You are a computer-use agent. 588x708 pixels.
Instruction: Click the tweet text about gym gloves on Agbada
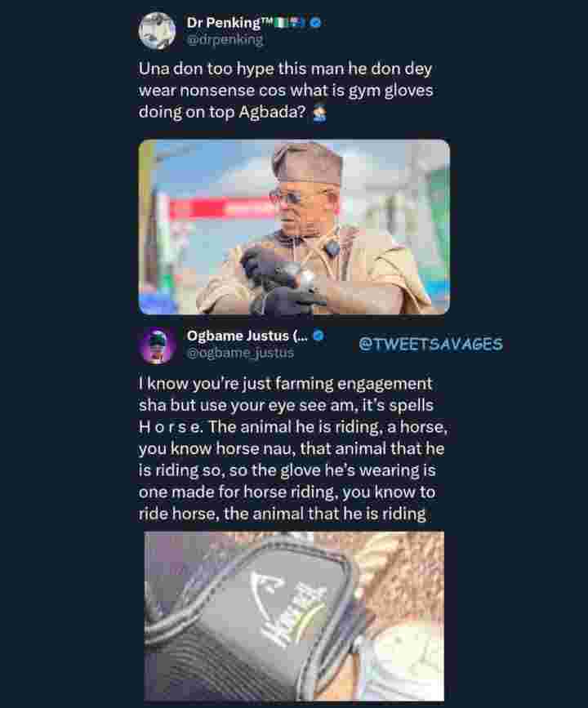[x=285, y=91]
